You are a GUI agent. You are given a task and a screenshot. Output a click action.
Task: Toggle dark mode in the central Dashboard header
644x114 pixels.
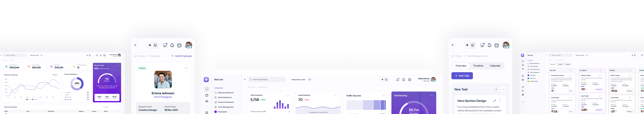(x=386, y=80)
